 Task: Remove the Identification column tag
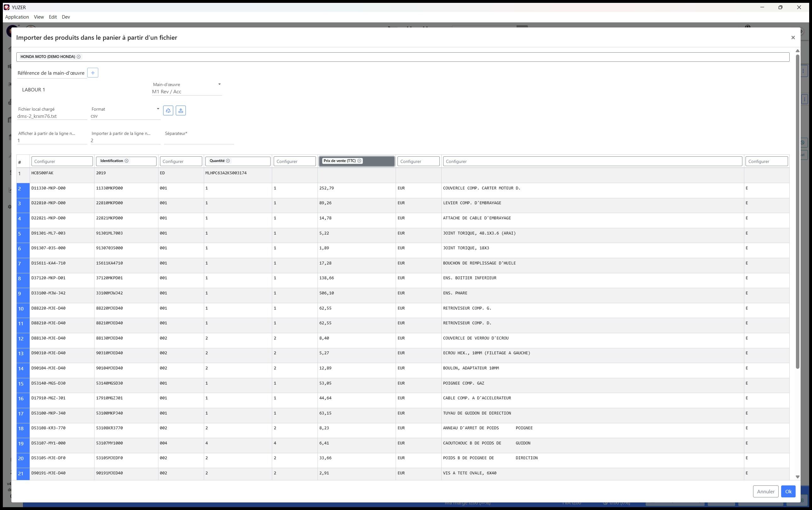pyautogui.click(x=126, y=161)
